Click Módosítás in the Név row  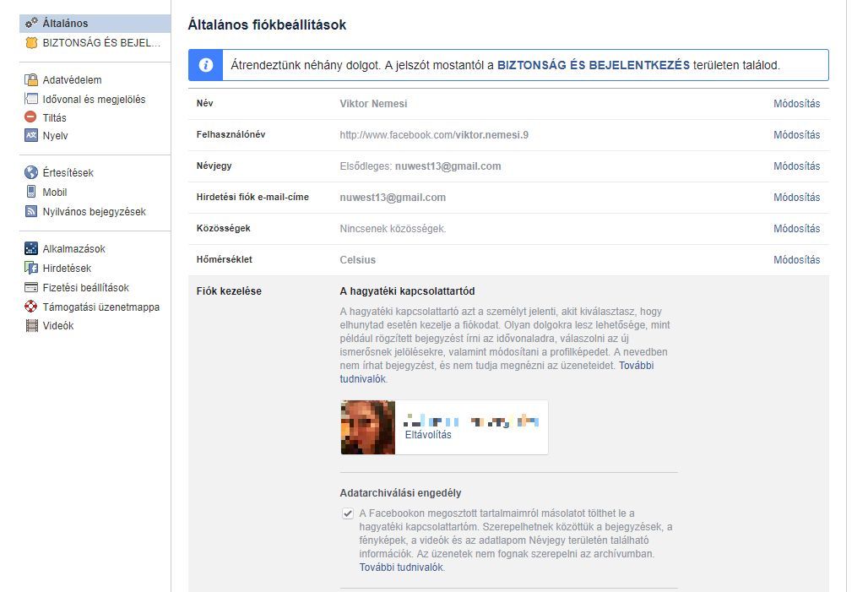point(796,104)
